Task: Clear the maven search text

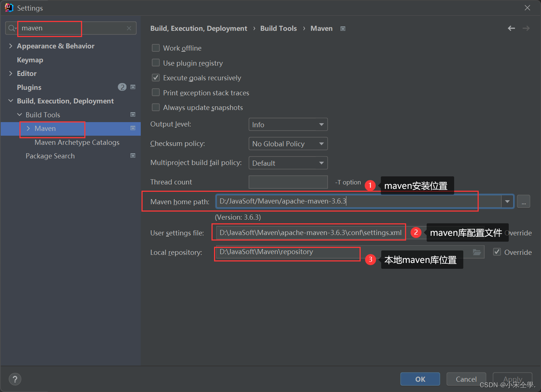Action: (x=129, y=28)
